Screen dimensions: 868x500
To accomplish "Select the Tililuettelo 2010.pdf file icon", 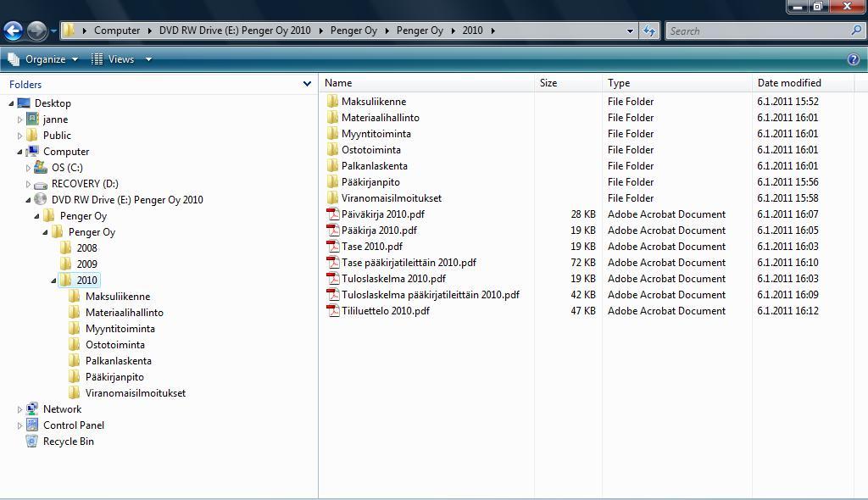I will click(332, 310).
